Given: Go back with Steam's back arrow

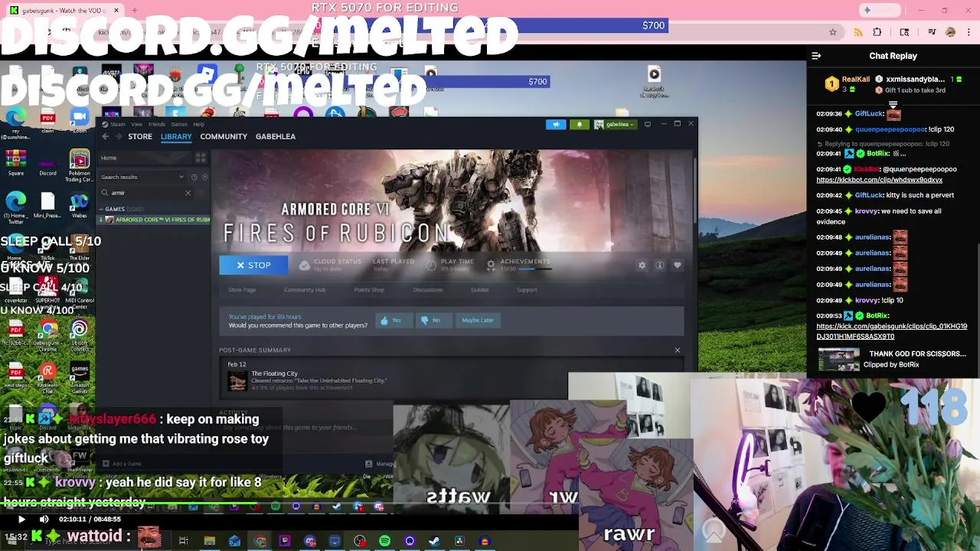Looking at the screenshot, I should click(106, 136).
